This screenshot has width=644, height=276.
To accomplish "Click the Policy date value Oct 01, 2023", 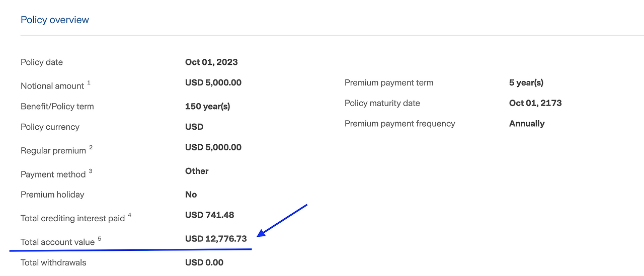I will (x=211, y=62).
